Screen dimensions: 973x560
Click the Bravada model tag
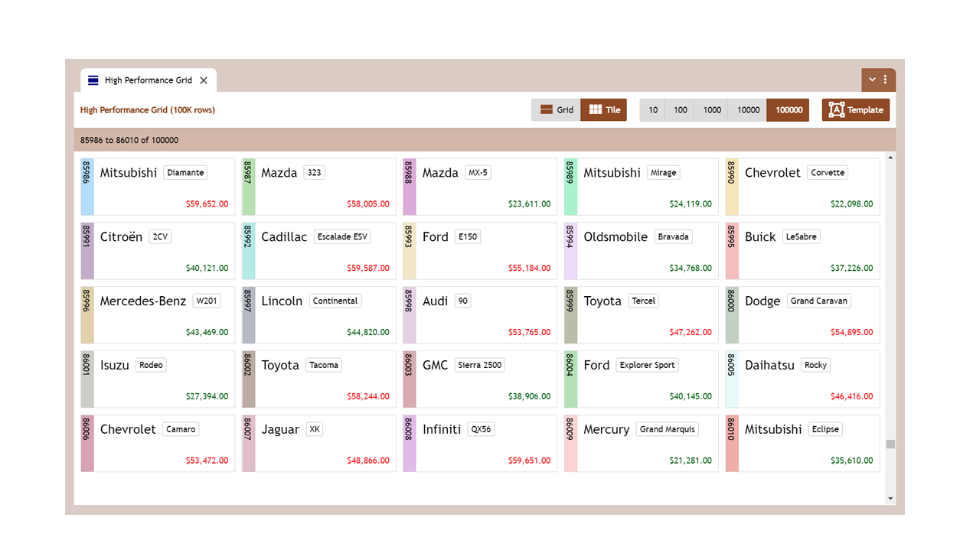click(674, 237)
